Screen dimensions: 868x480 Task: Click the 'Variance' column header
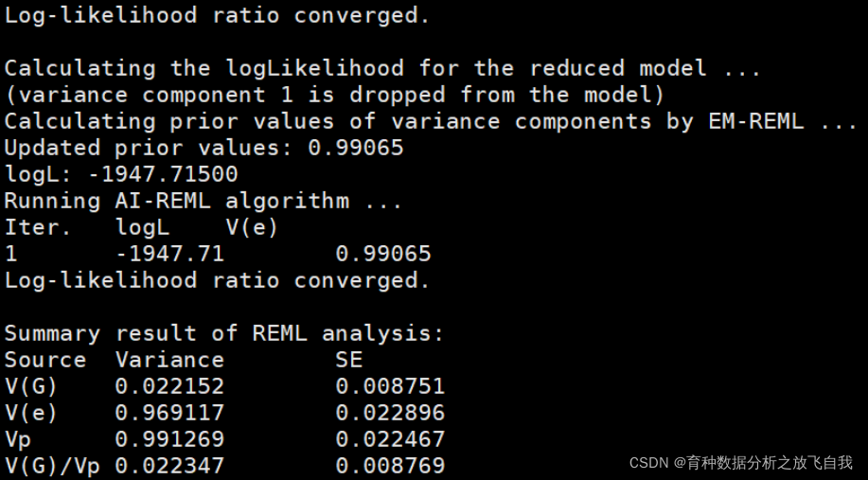click(x=169, y=360)
